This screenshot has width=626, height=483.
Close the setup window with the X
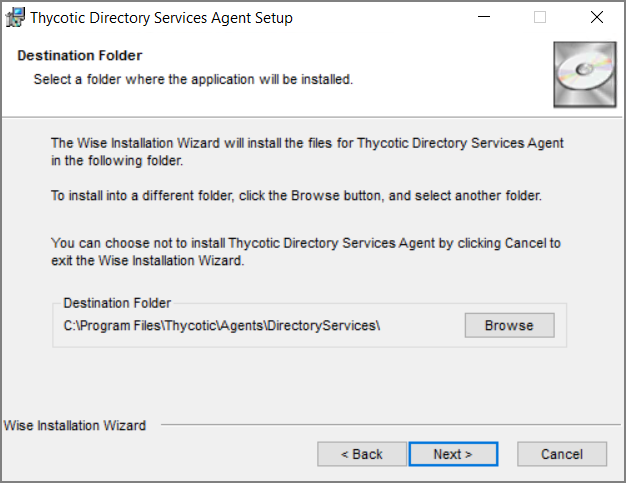597,17
